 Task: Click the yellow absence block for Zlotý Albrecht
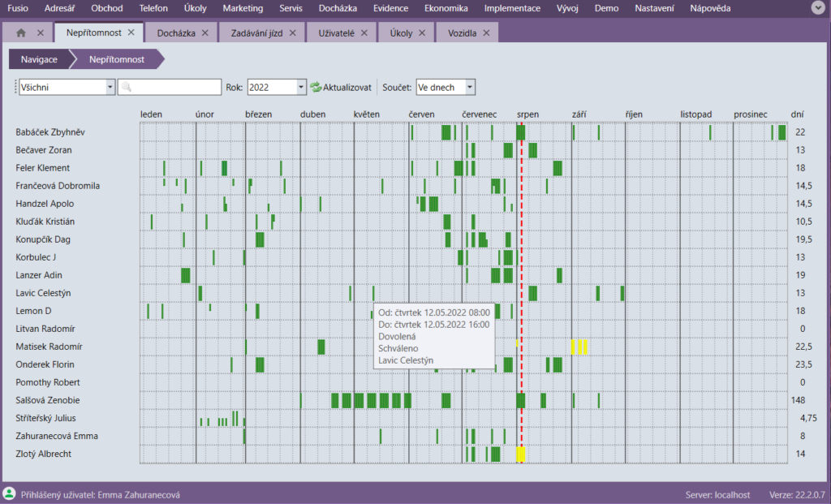[521, 454]
